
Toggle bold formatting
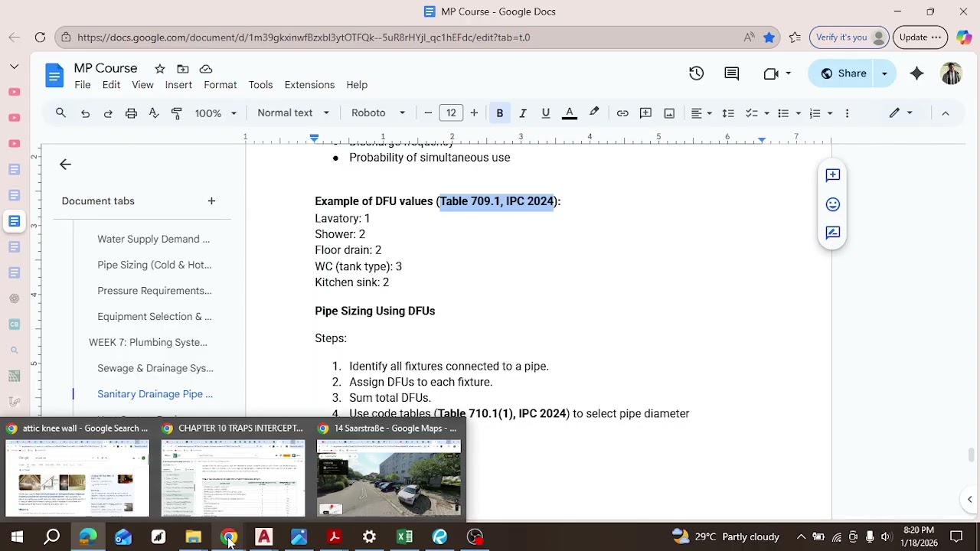click(x=499, y=113)
